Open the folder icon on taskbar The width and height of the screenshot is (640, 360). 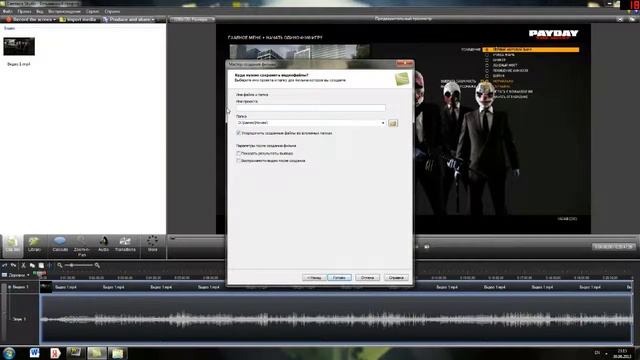(x=118, y=353)
